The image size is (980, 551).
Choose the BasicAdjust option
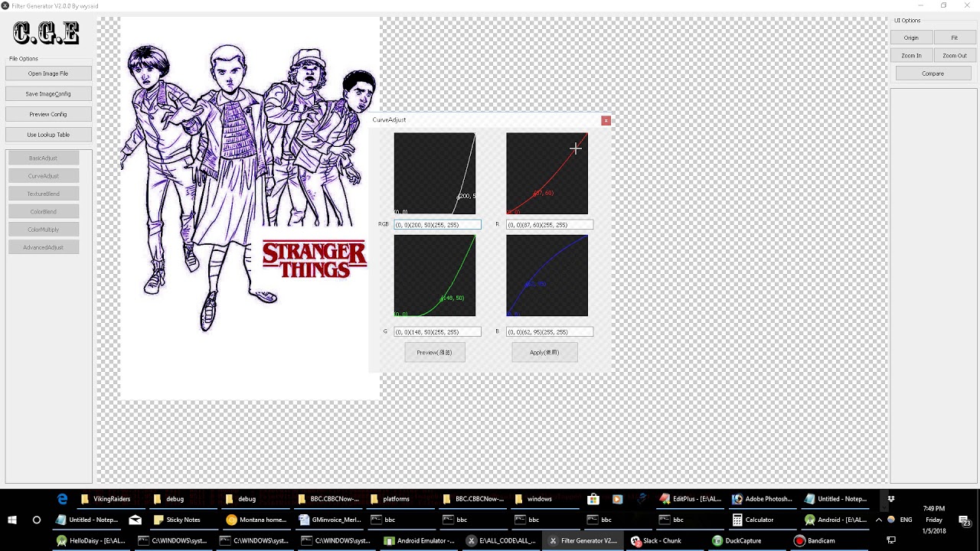[x=43, y=158]
